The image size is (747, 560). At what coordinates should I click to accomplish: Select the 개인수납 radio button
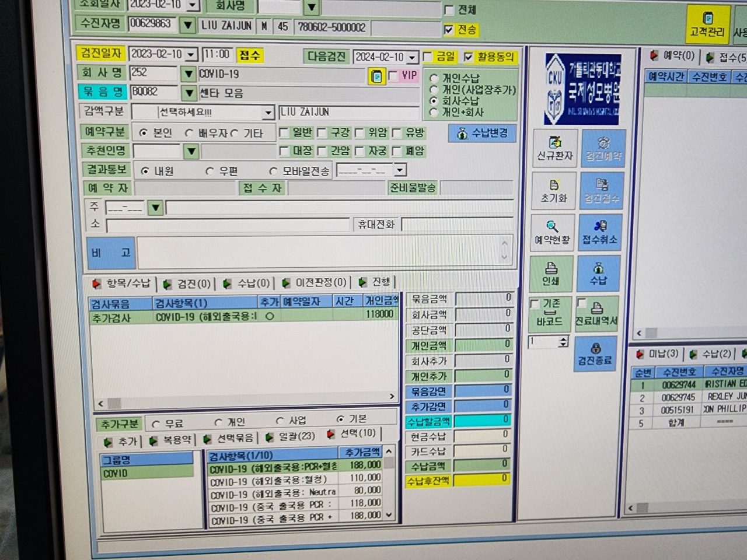click(434, 78)
